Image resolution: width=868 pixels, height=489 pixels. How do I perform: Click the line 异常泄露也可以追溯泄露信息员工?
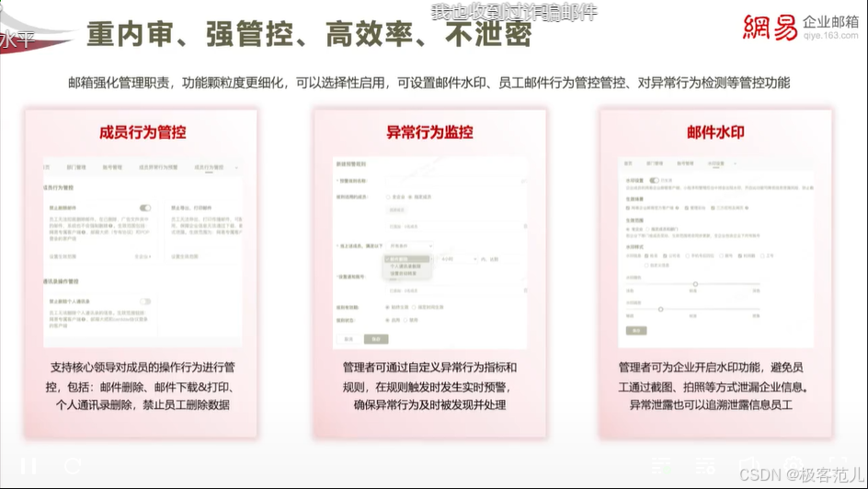tap(711, 405)
